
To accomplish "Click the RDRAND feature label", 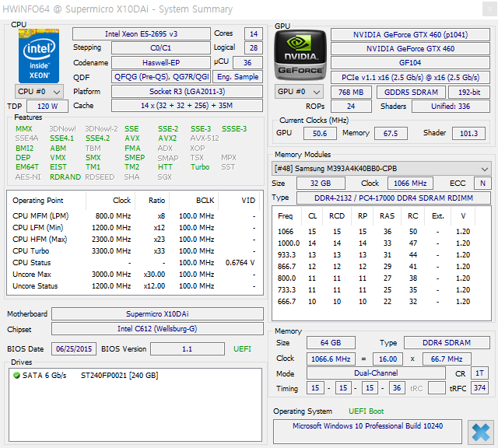I will pos(65,177).
